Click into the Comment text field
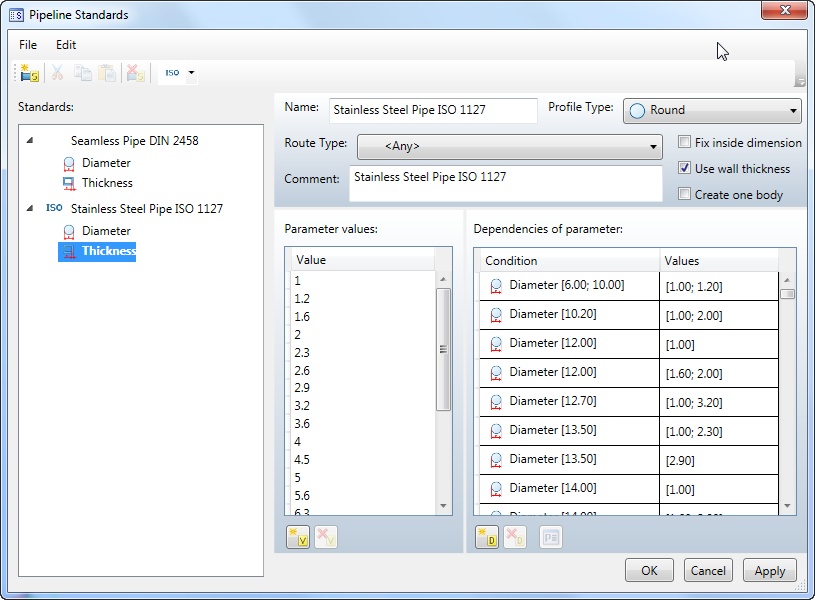The width and height of the screenshot is (815, 600). (505, 184)
